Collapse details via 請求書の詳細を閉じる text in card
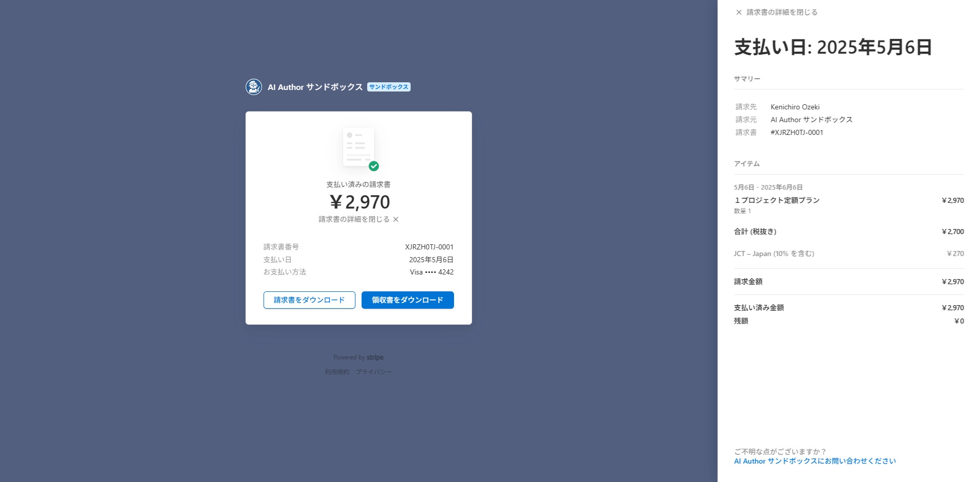This screenshot has height=482, width=980. (354, 219)
